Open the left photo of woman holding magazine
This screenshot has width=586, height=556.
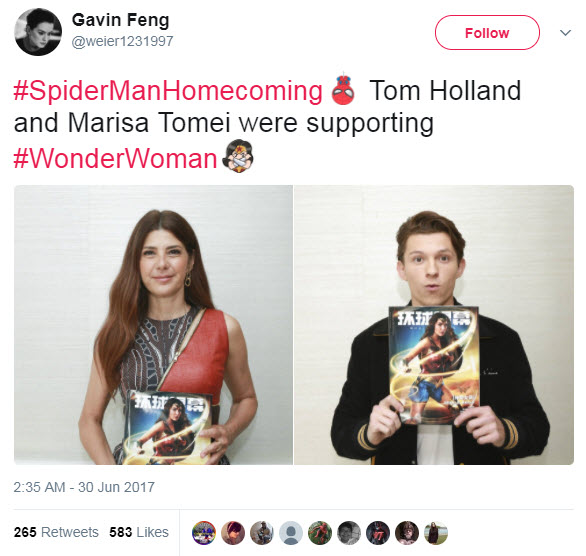(x=153, y=325)
